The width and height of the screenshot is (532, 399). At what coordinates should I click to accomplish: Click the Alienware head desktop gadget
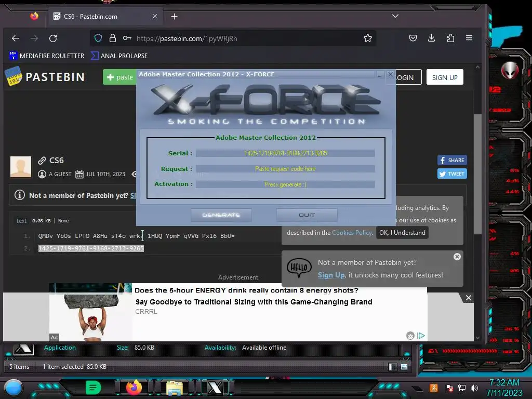[x=510, y=70]
